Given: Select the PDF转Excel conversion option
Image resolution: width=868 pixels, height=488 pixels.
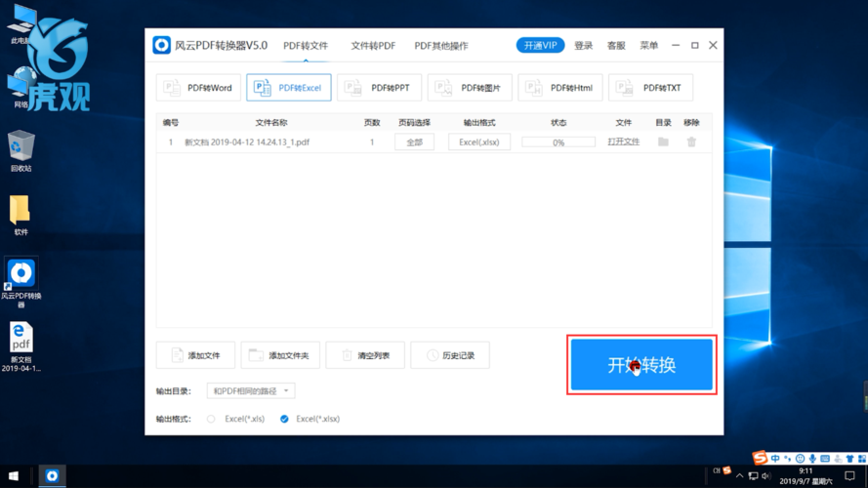Looking at the screenshot, I should click(289, 88).
